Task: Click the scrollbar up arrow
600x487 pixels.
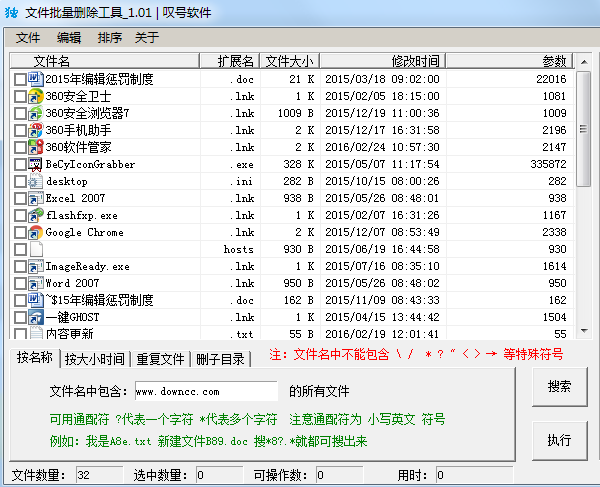Action: (584, 62)
